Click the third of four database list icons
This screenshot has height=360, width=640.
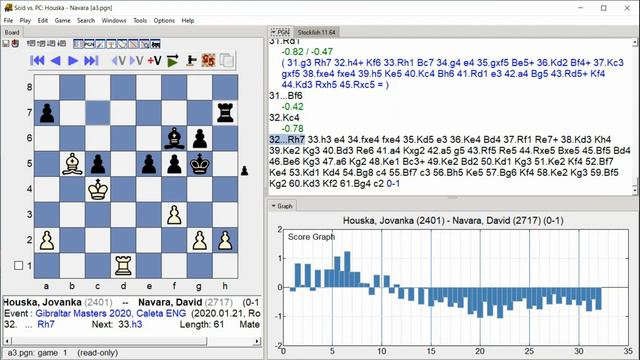click(x=51, y=43)
